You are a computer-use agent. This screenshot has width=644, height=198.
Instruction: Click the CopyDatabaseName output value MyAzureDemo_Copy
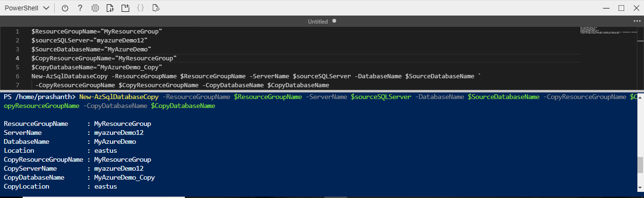coord(124,177)
